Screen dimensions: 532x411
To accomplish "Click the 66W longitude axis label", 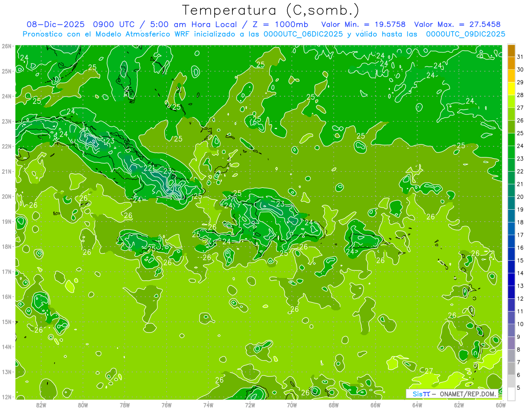I will [x=376, y=405].
